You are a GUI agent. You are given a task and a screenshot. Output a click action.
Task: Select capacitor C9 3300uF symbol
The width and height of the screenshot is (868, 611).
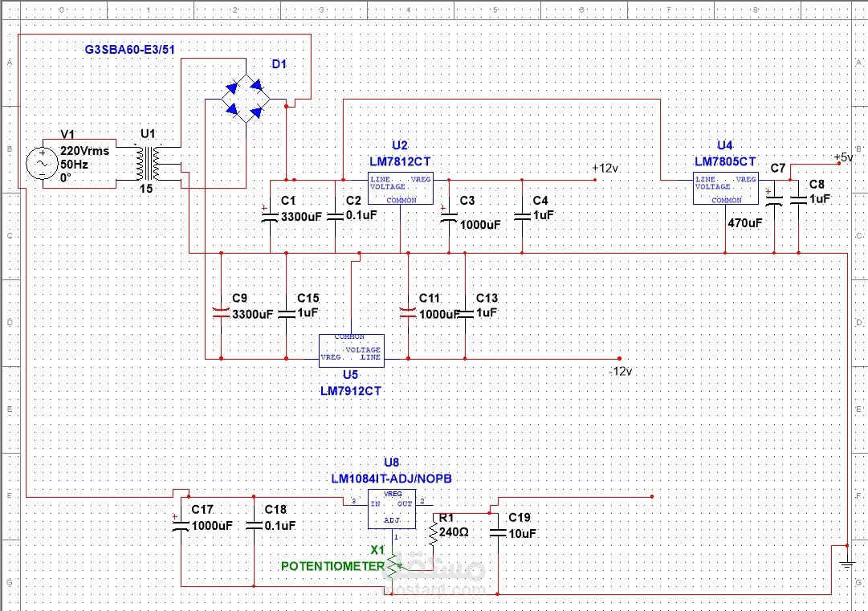tap(221, 313)
